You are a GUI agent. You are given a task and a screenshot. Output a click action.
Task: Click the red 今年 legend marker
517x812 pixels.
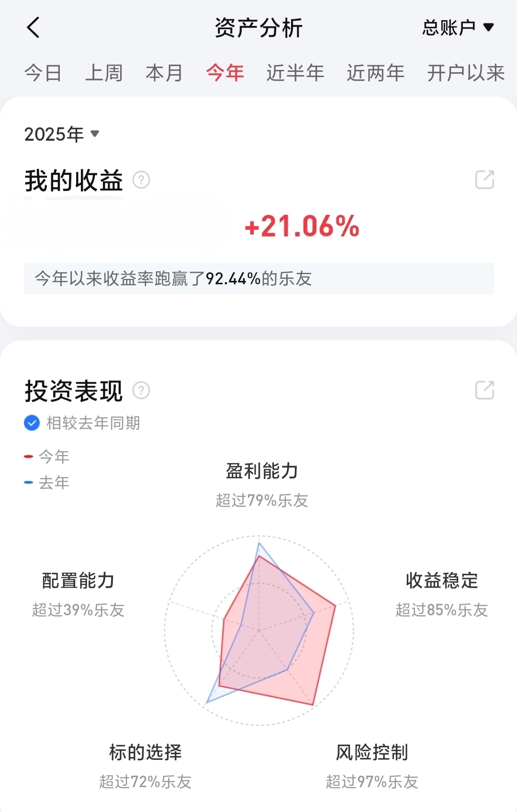(29, 456)
